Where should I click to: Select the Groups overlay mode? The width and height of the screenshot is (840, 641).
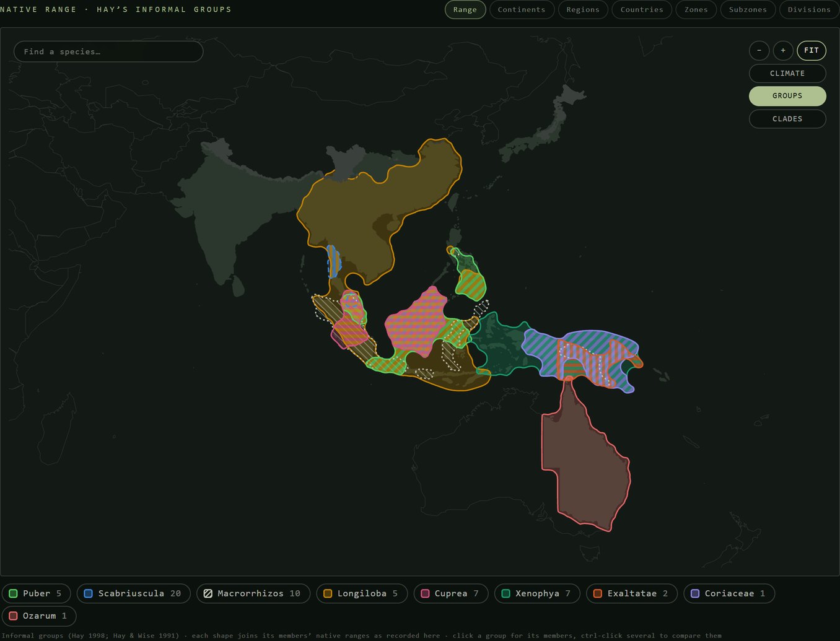pos(787,96)
